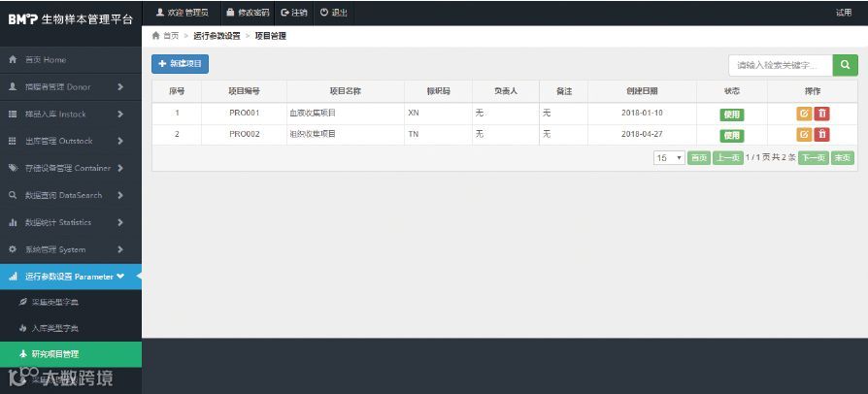The image size is (868, 394).
Task: Click the Parameter signal bars icon
Action: tap(13, 277)
